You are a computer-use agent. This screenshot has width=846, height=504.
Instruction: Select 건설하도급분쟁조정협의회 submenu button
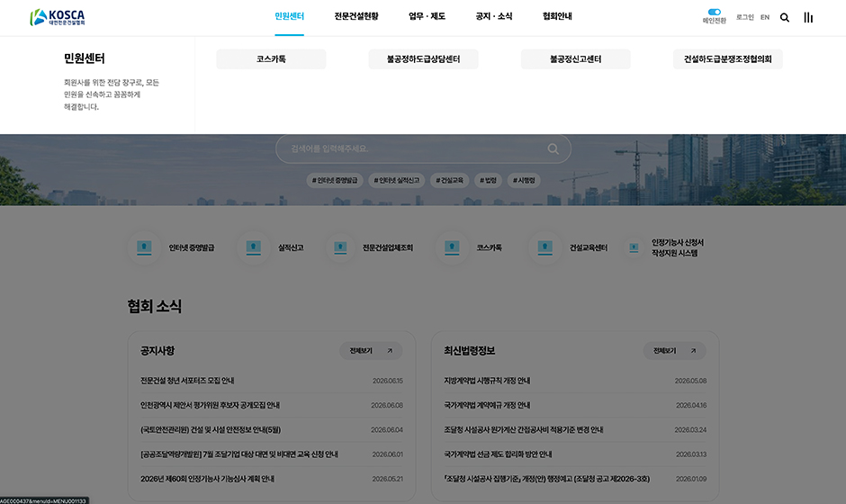(727, 58)
